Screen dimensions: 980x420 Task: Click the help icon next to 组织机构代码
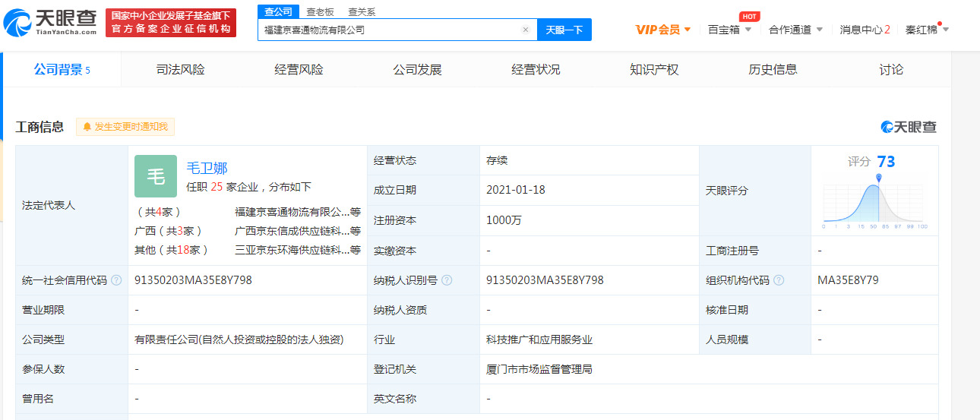pyautogui.click(x=779, y=280)
